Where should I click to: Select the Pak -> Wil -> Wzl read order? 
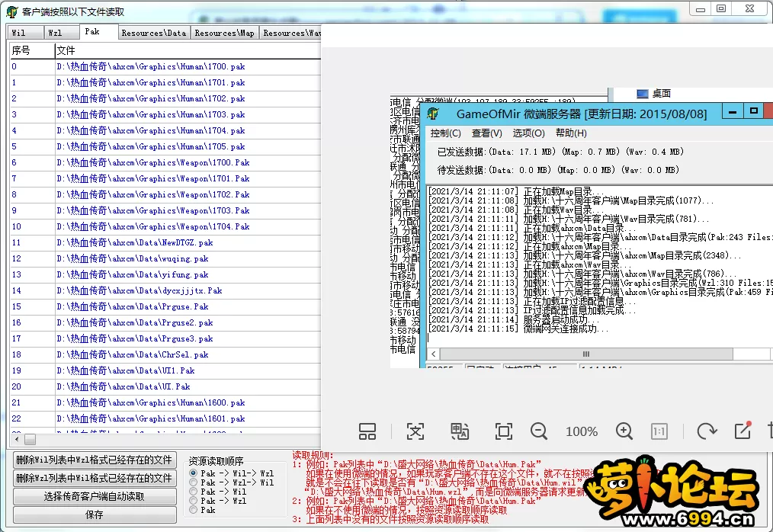pyautogui.click(x=194, y=473)
